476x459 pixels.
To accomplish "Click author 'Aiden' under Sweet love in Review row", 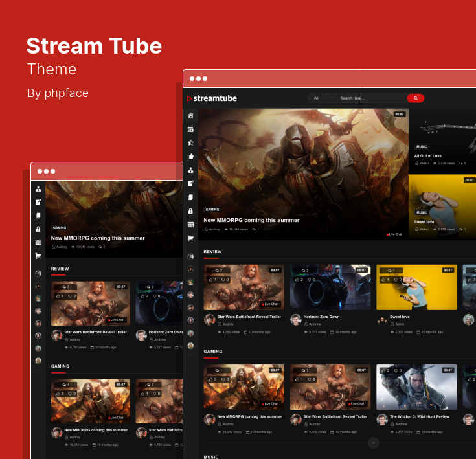I will point(400,324).
